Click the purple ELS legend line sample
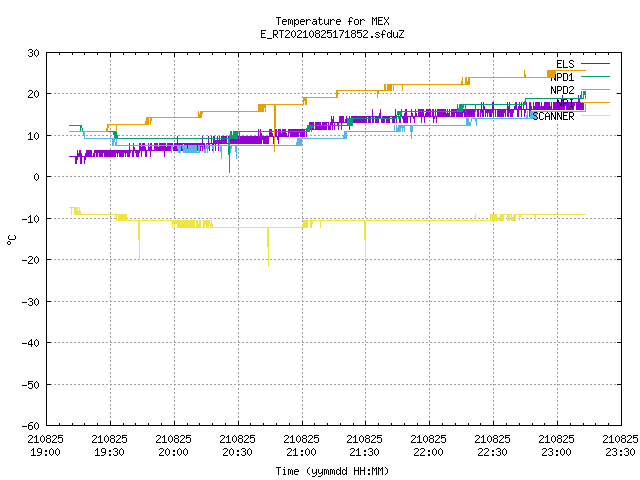 tap(595, 64)
